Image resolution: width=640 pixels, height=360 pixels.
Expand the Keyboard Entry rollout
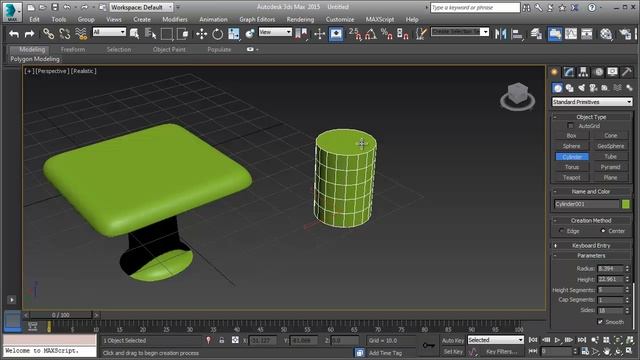coord(591,245)
